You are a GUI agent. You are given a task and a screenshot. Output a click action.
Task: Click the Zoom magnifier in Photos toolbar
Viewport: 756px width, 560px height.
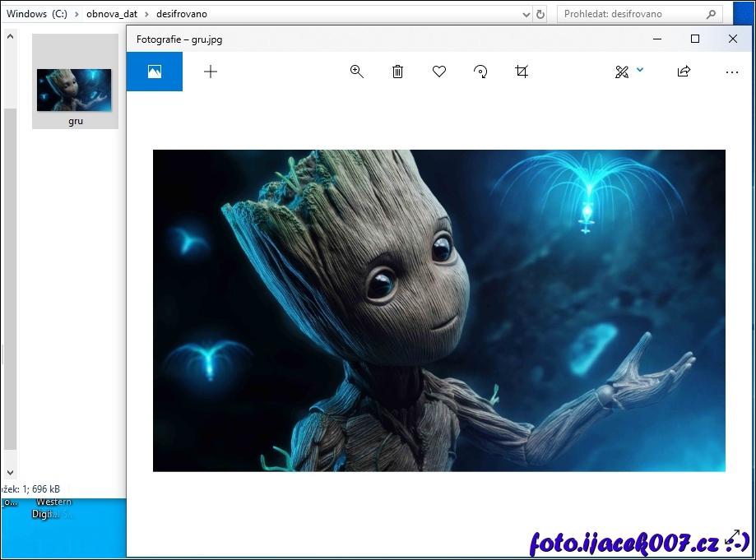357,72
